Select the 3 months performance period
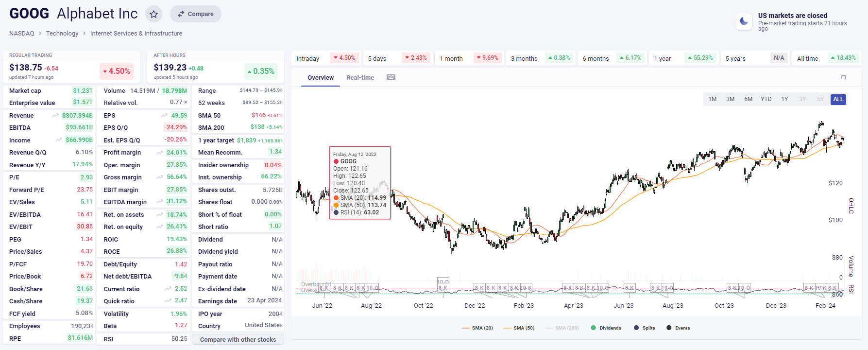868x350 pixels. pos(541,58)
